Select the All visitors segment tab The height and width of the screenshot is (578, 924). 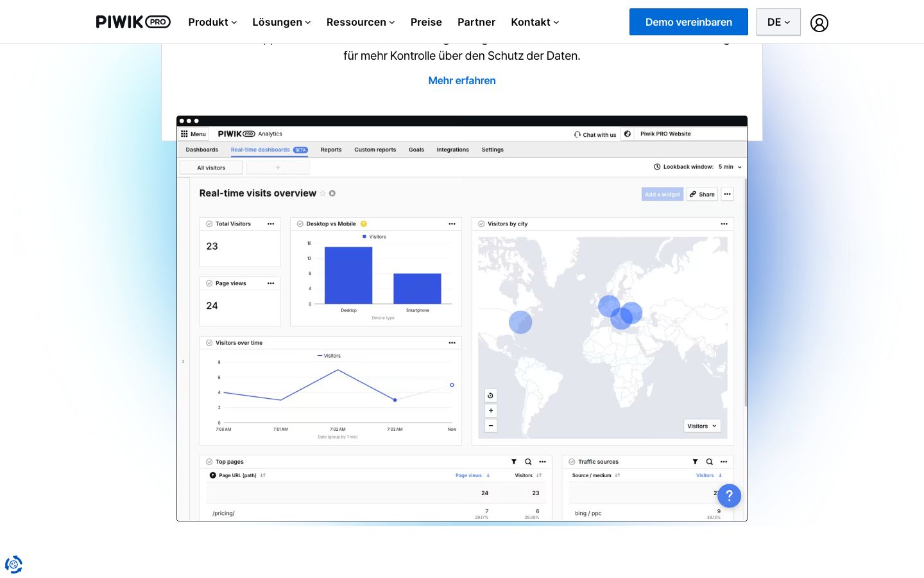click(211, 168)
